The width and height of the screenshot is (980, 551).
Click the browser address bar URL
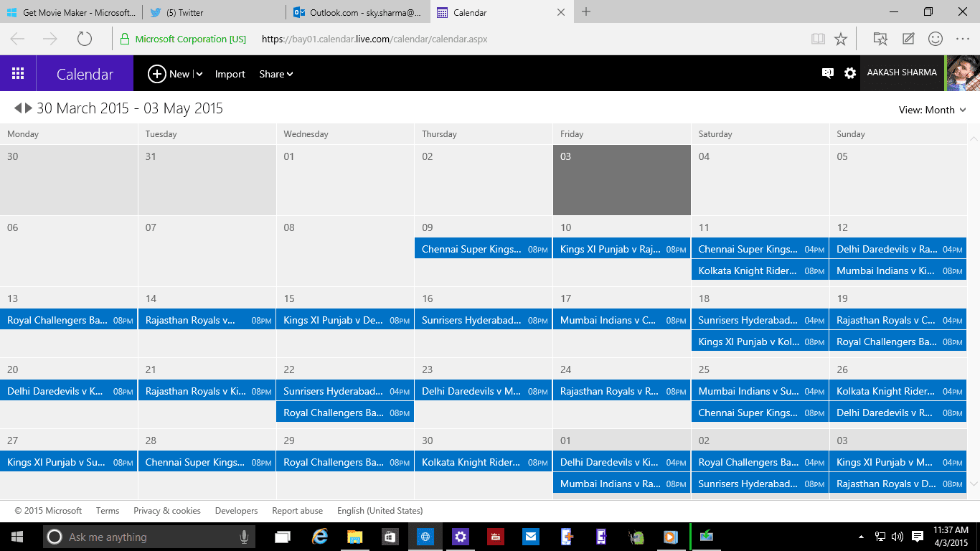(374, 39)
